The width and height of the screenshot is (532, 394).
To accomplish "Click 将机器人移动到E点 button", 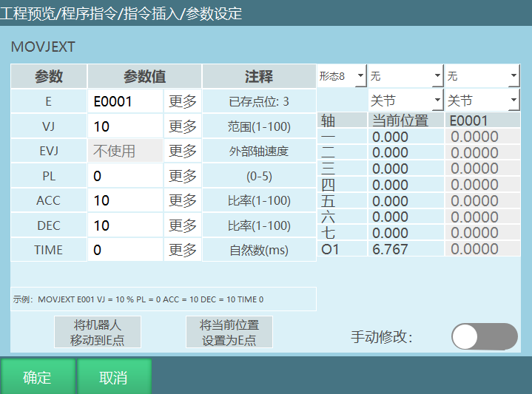I will tap(98, 333).
